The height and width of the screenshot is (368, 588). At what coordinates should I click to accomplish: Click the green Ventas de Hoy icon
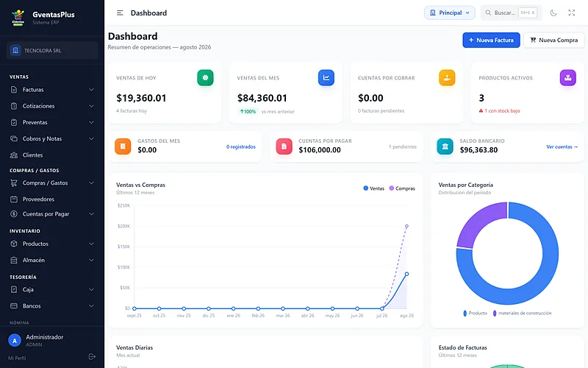point(205,78)
